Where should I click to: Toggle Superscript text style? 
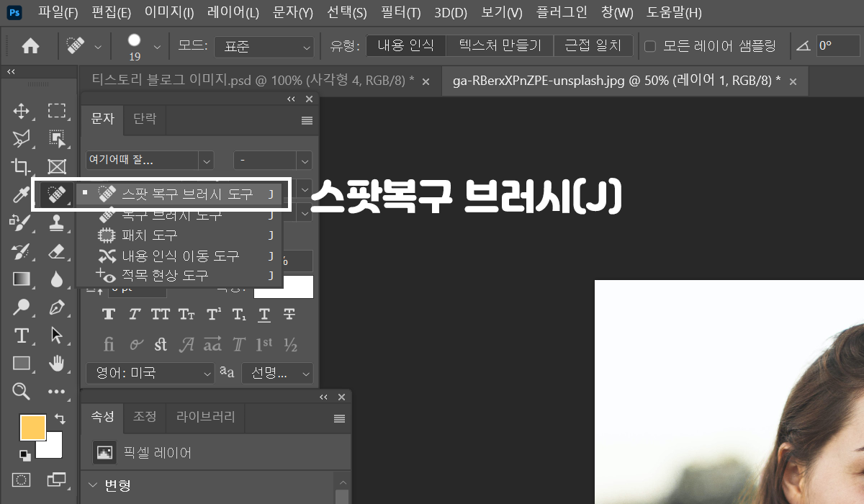pyautogui.click(x=213, y=314)
